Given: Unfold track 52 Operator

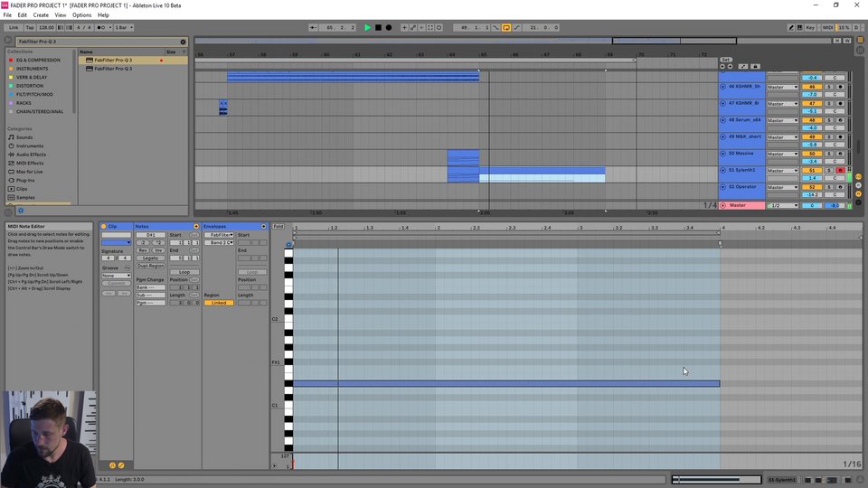Looking at the screenshot, I should 722,187.
